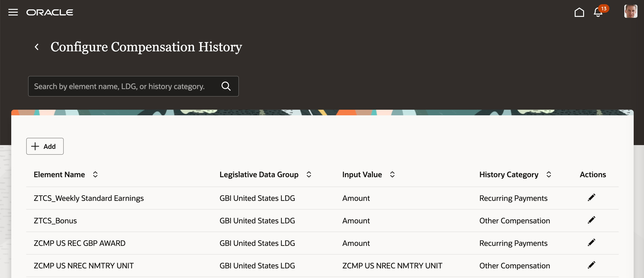Go to the Home page icon
644x278 pixels.
[579, 12]
